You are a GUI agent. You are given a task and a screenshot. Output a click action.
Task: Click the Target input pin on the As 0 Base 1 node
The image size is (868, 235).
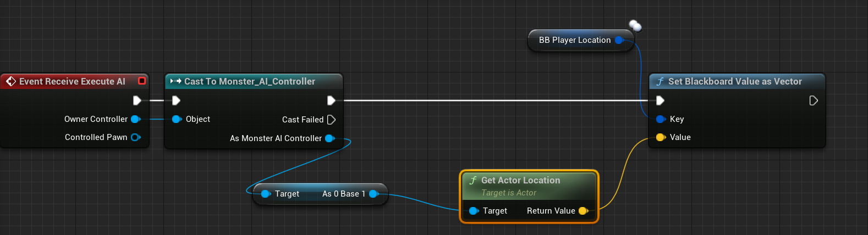[x=266, y=194]
